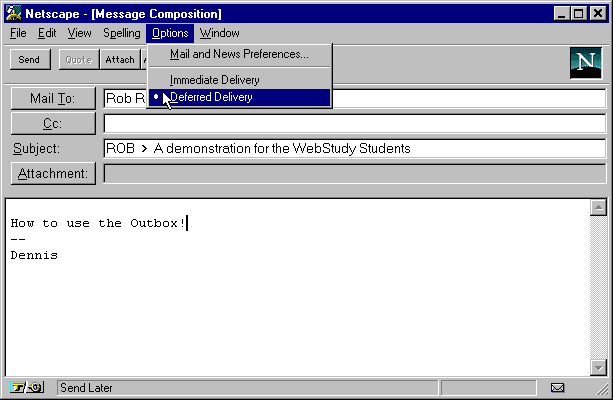Close the open Options menu
The height and width of the screenshot is (400, 613).
(x=170, y=33)
